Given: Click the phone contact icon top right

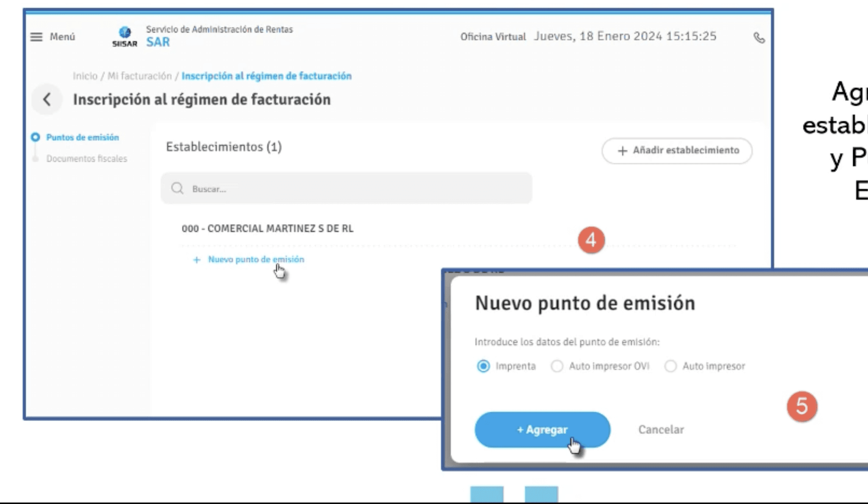Looking at the screenshot, I should [x=760, y=38].
